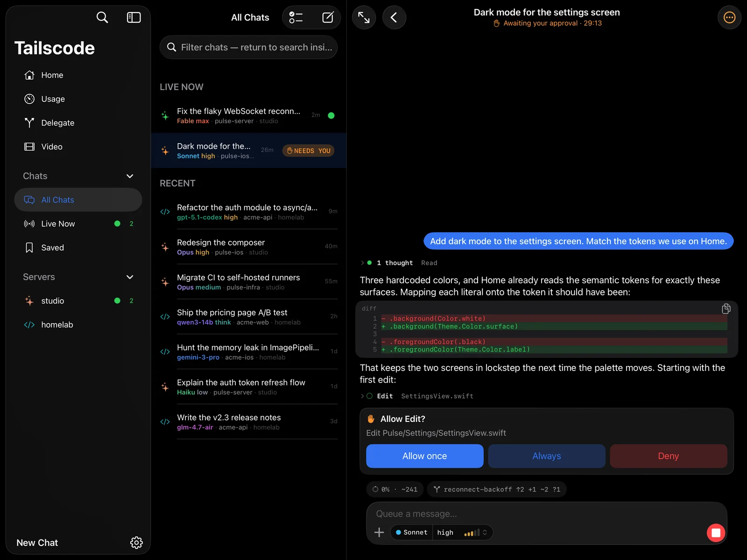Click the code icon beside Hunt the memory leak

pos(165,352)
